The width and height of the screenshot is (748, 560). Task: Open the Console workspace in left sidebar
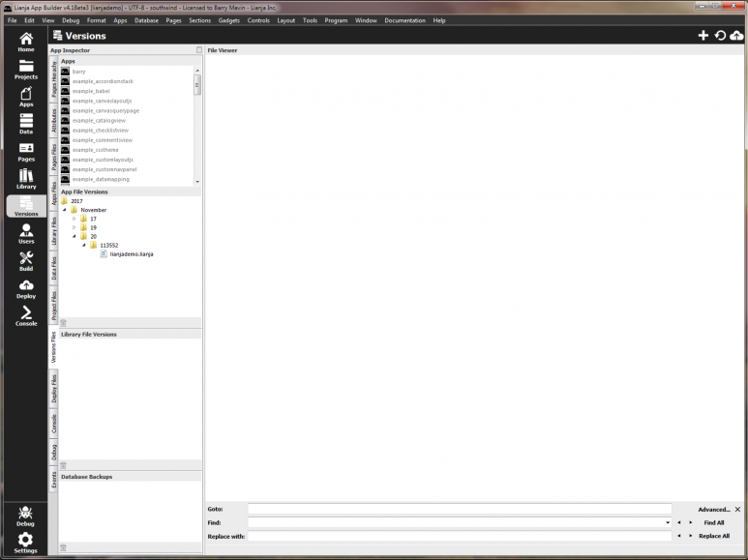point(26,315)
